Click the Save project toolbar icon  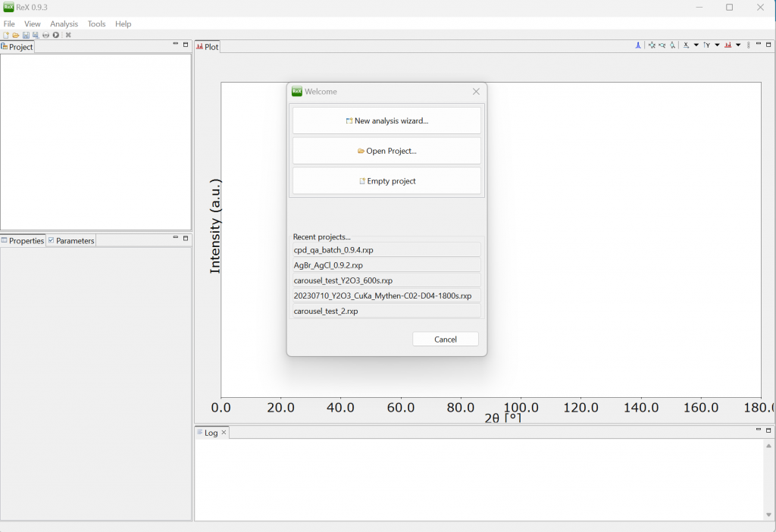pos(26,35)
